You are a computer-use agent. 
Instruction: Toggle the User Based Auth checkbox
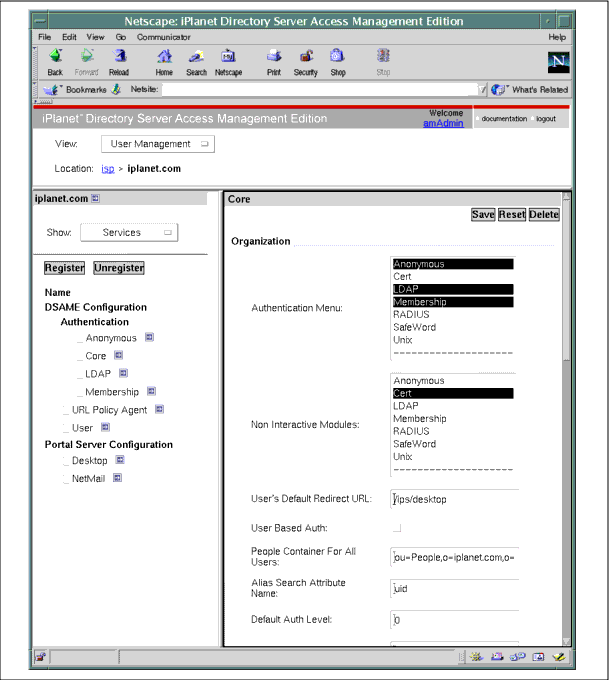tap(397, 528)
